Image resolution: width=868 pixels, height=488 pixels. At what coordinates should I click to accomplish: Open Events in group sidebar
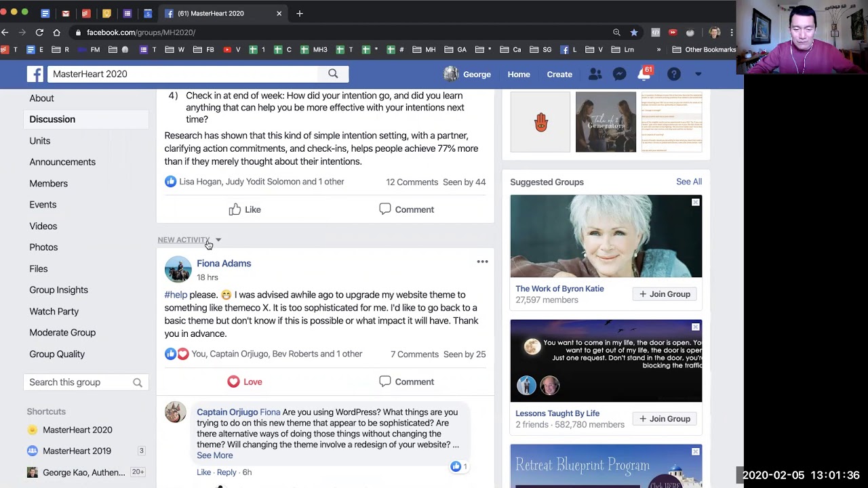(43, 205)
